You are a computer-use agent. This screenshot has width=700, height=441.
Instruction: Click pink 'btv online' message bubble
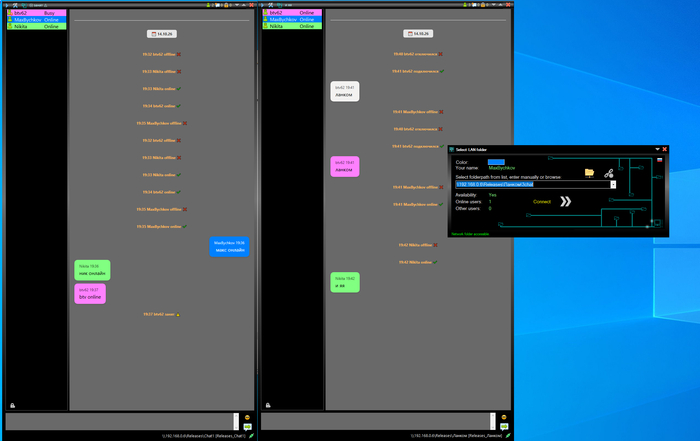point(90,294)
